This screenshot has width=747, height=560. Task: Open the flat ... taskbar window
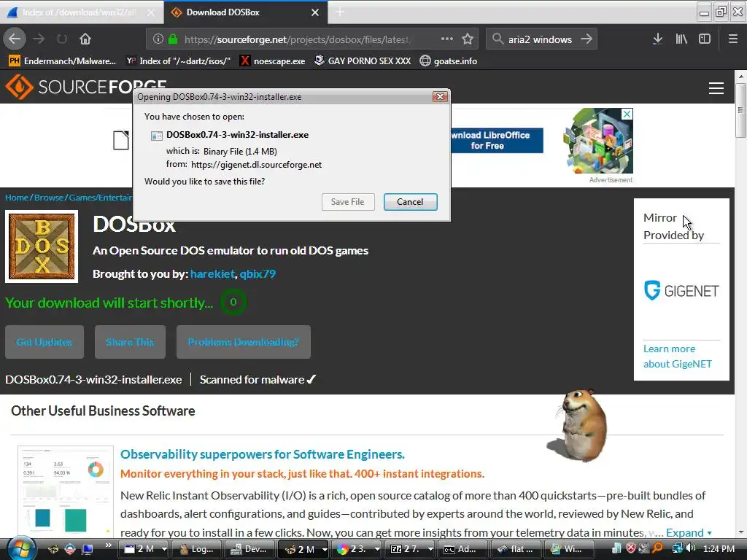coord(516,549)
